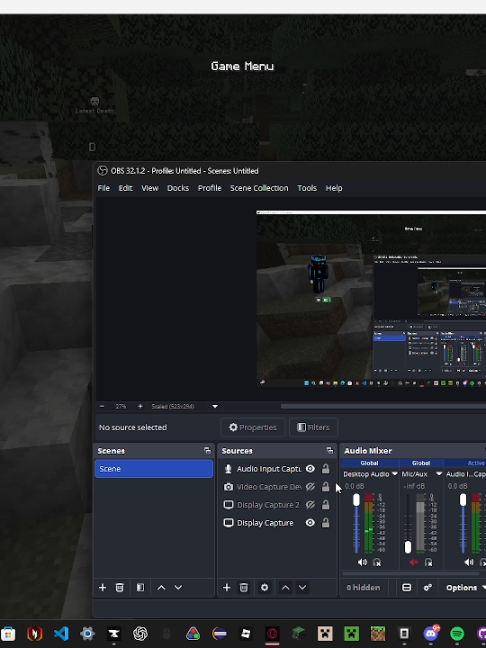Click the Visual Studio Code taskbar icon
This screenshot has width=486, height=648.
click(x=61, y=633)
